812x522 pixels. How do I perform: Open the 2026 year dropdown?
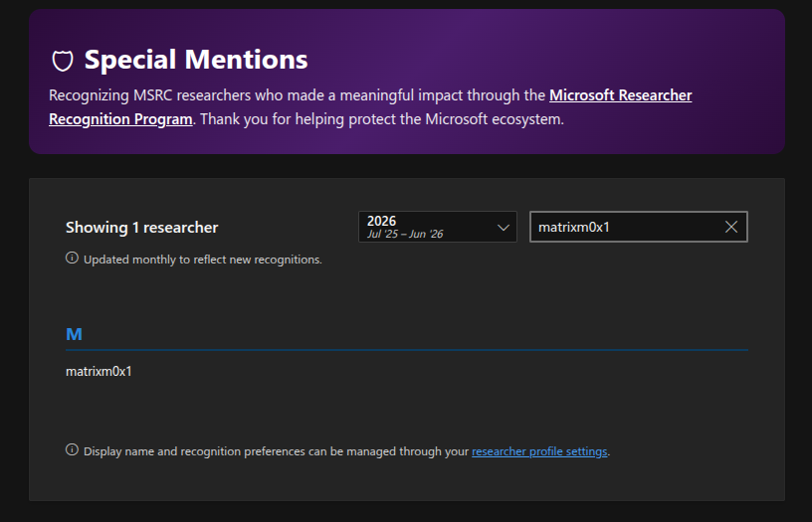pyautogui.click(x=438, y=227)
